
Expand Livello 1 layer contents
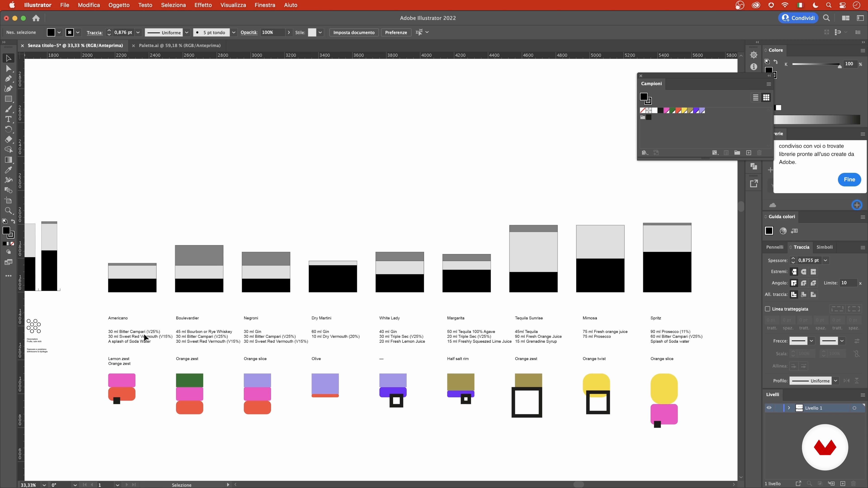pyautogui.click(x=789, y=408)
